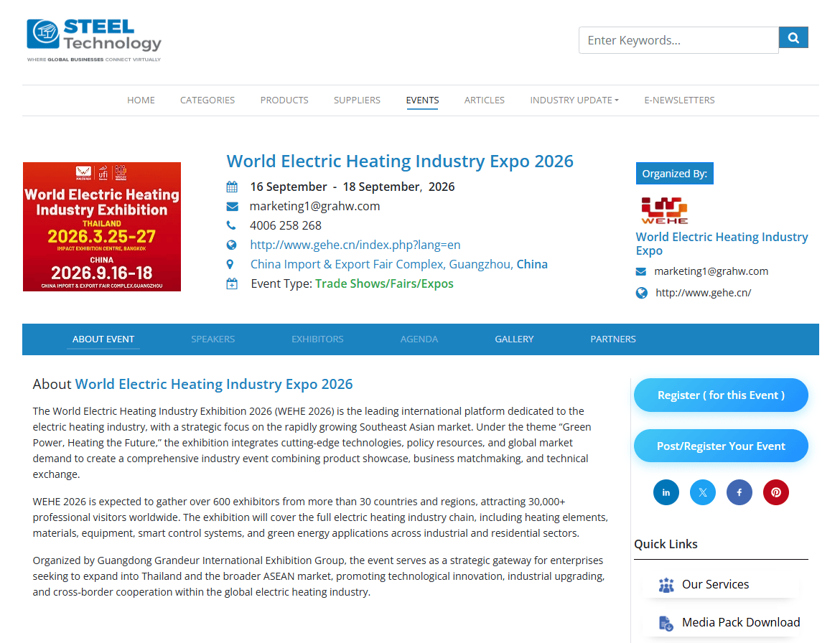Switch to the About Event tab
Viewport: 840px width, 643px height.
click(103, 339)
